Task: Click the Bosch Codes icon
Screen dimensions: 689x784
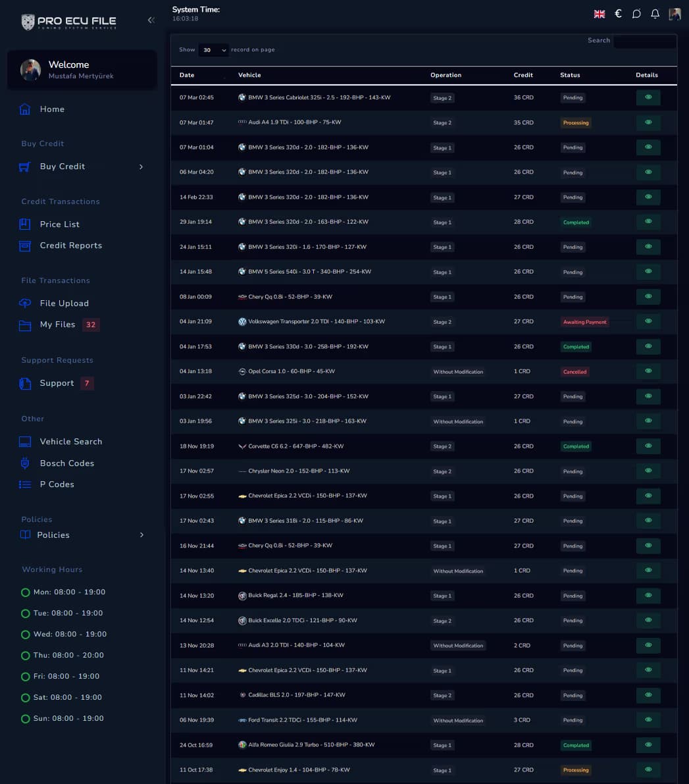Action: click(x=24, y=463)
